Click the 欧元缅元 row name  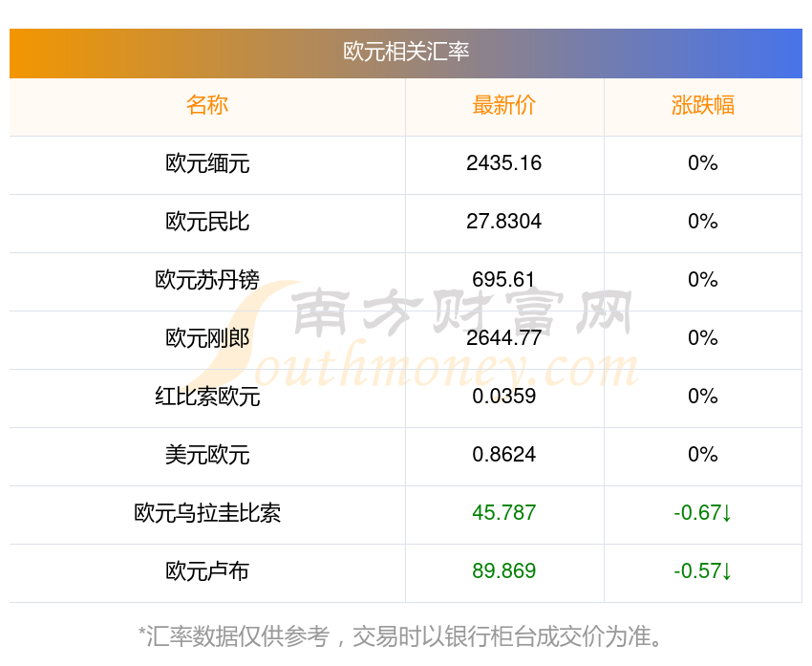click(x=207, y=163)
